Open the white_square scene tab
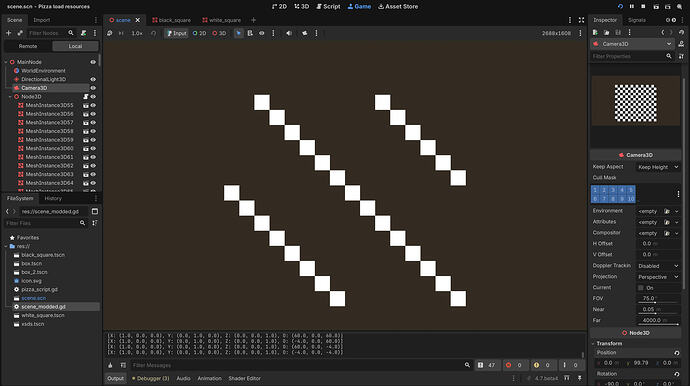The image size is (690, 386). coord(222,20)
